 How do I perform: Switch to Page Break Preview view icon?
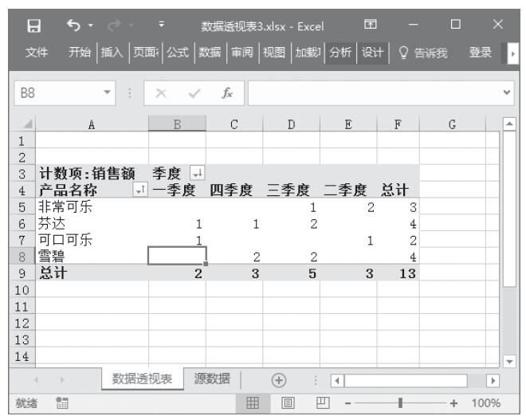(324, 402)
